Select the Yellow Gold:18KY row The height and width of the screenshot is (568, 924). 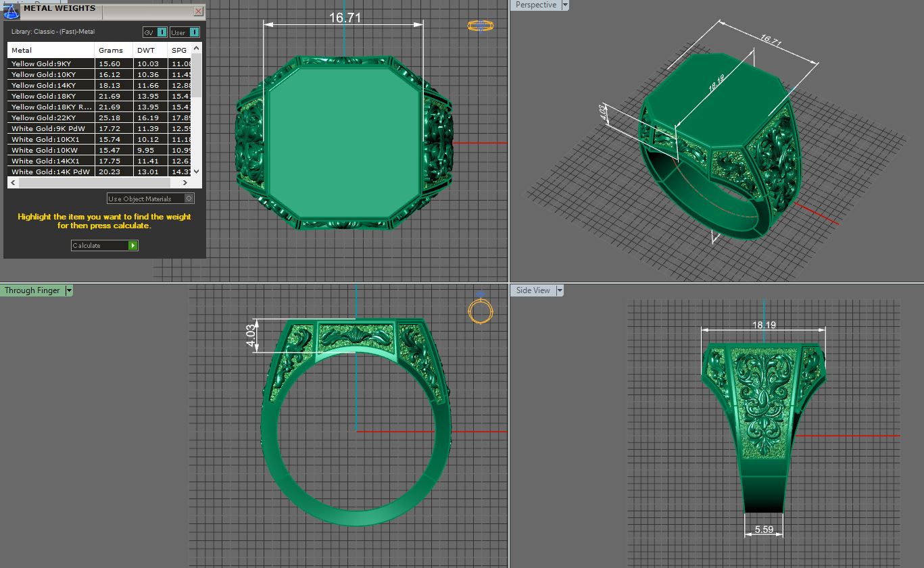[x=100, y=96]
